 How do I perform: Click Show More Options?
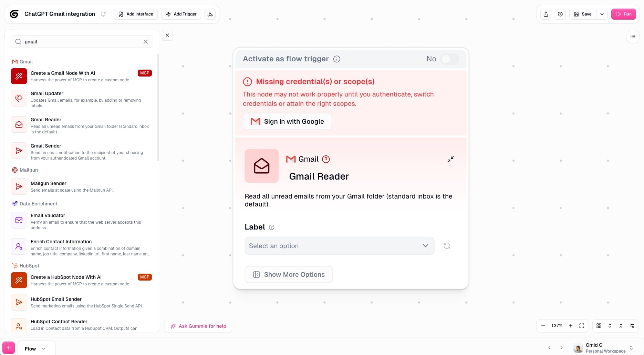pos(289,274)
